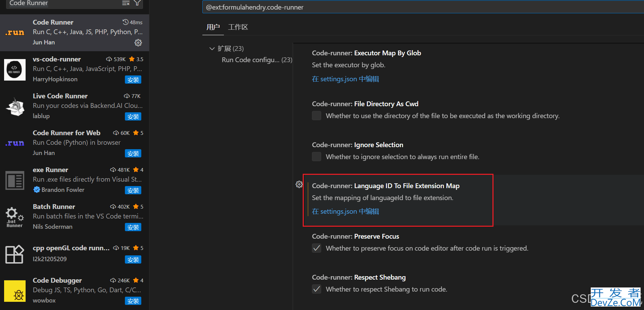Select the exe Runner extension title
The width and height of the screenshot is (644, 310).
point(51,170)
